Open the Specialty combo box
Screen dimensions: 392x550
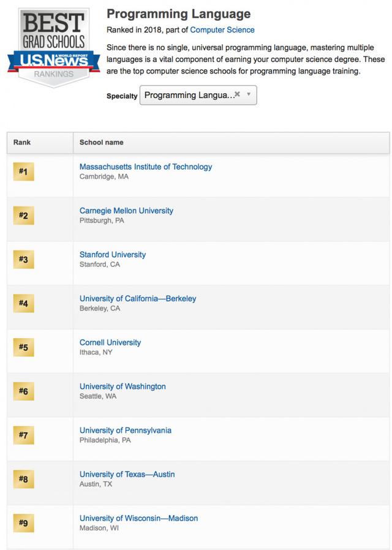point(198,95)
